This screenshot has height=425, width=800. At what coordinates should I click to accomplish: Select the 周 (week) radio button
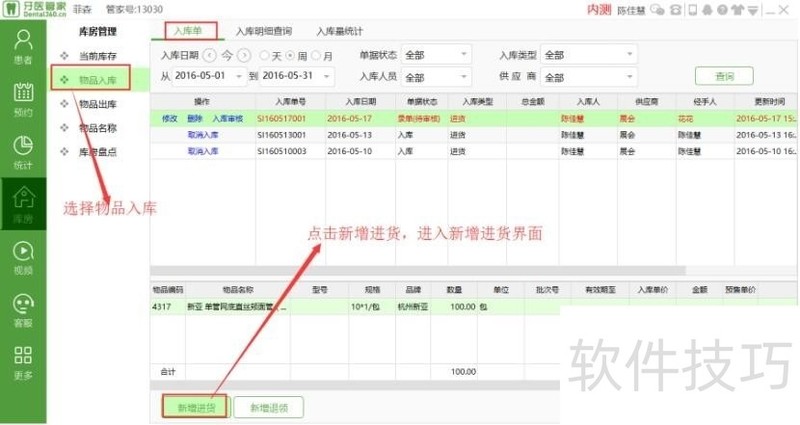point(290,55)
